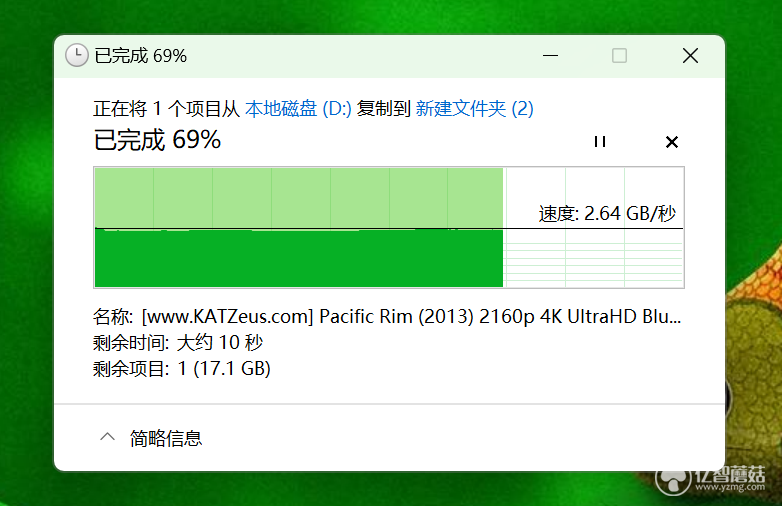
Task: Click the large 已完成 69% heading
Action: click(157, 140)
